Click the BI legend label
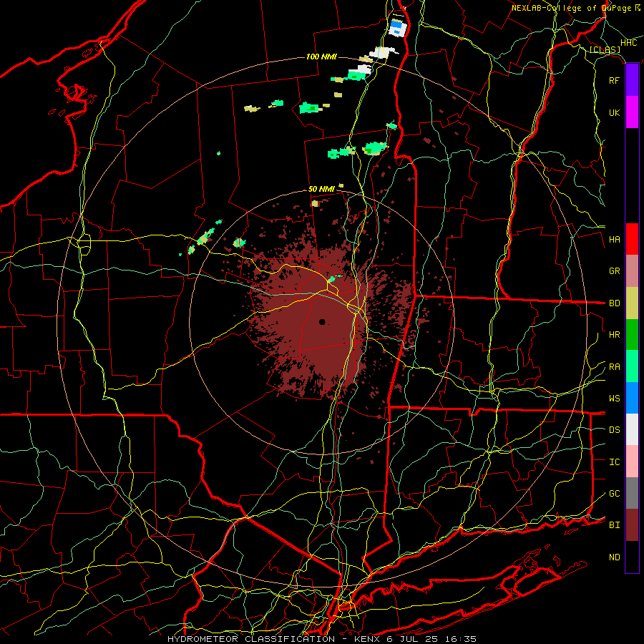 point(614,525)
